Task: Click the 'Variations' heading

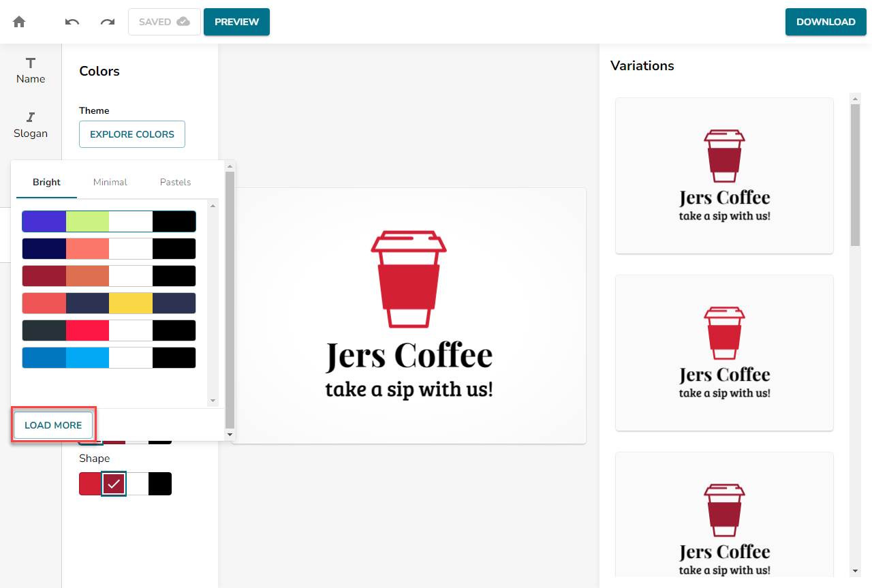Action: [x=642, y=65]
